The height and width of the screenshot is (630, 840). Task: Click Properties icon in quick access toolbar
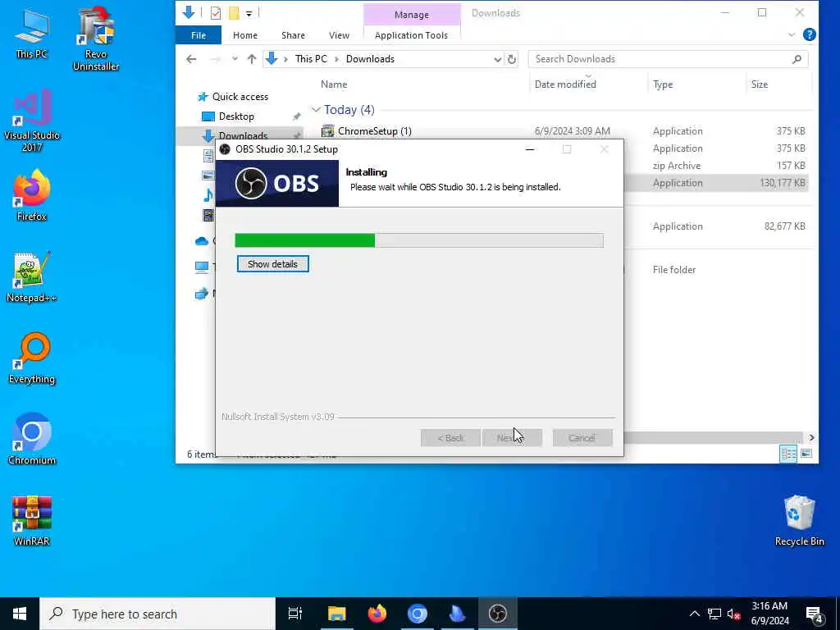click(x=216, y=13)
